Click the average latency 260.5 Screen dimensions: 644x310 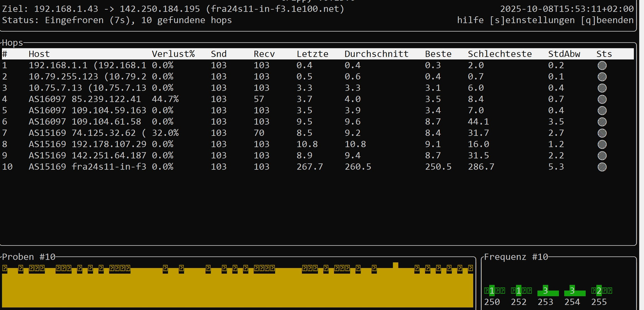pos(358,167)
